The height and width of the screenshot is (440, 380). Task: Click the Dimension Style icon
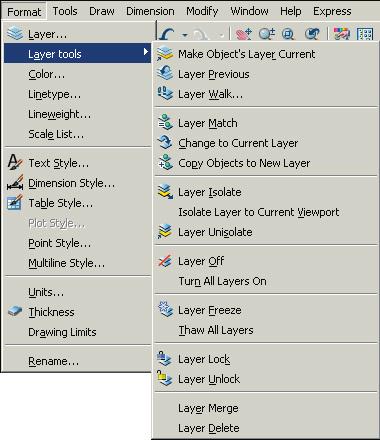pos(15,183)
